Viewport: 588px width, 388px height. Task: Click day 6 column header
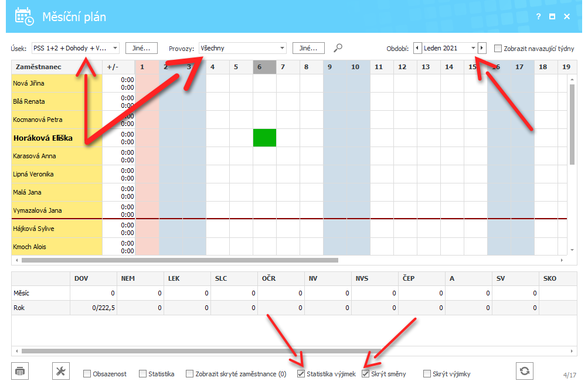pos(265,67)
